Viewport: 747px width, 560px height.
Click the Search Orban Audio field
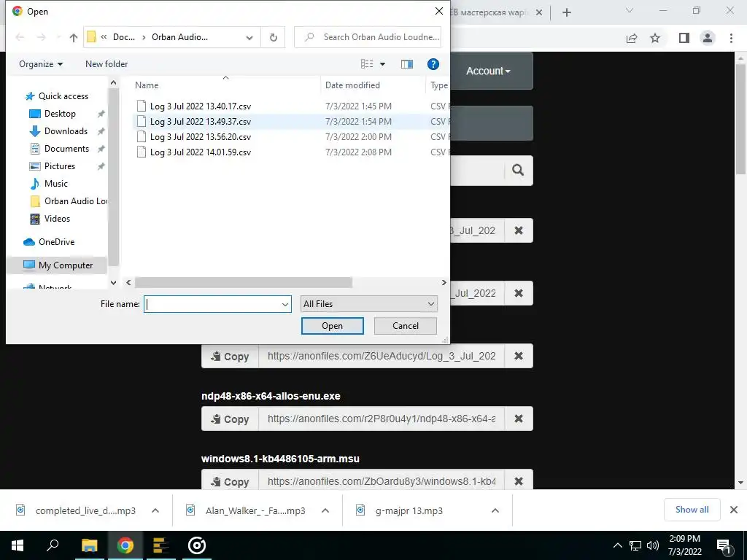tap(368, 37)
